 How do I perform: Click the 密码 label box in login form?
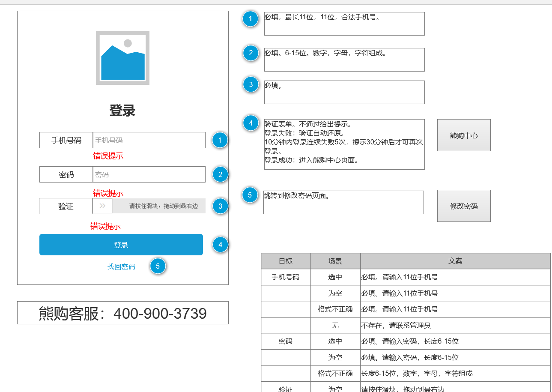(x=66, y=174)
